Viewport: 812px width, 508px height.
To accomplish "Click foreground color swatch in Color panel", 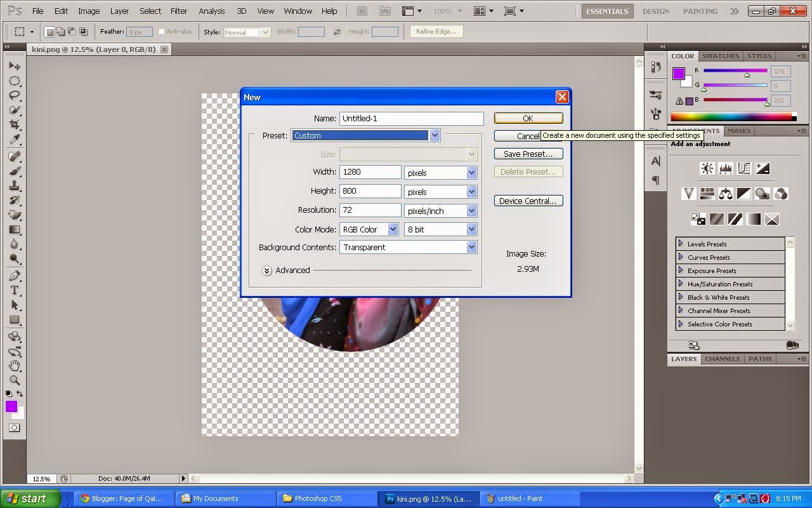I will coord(679,74).
